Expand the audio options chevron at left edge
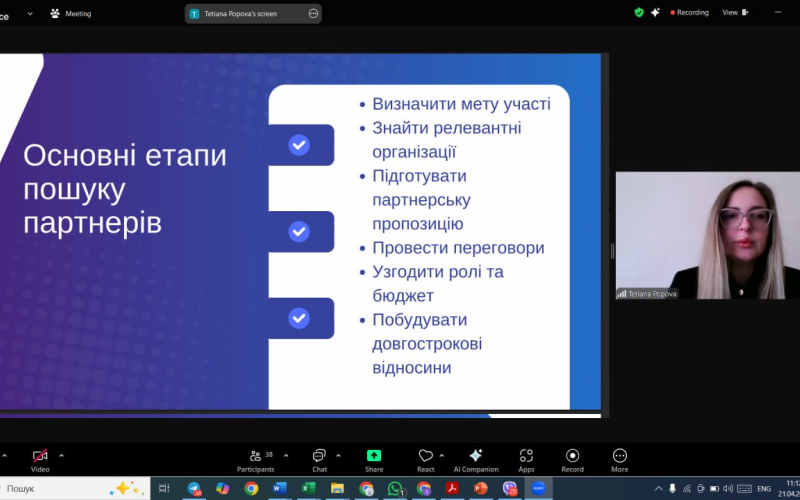 click(x=4, y=455)
